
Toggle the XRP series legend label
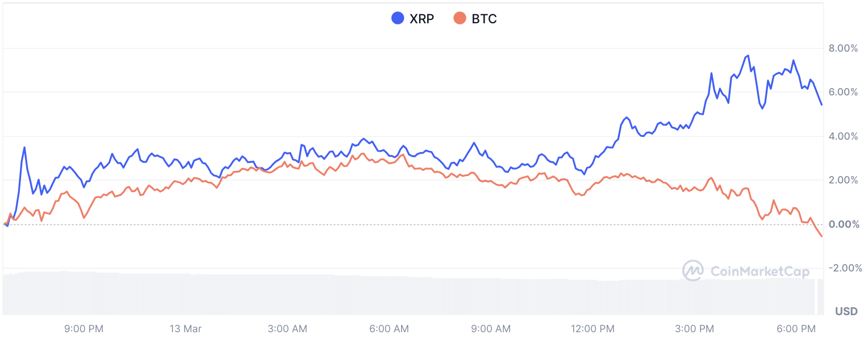[x=422, y=19]
